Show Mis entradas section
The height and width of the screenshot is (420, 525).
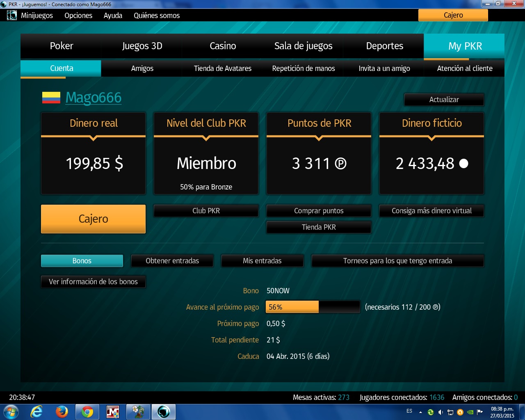[262, 261]
